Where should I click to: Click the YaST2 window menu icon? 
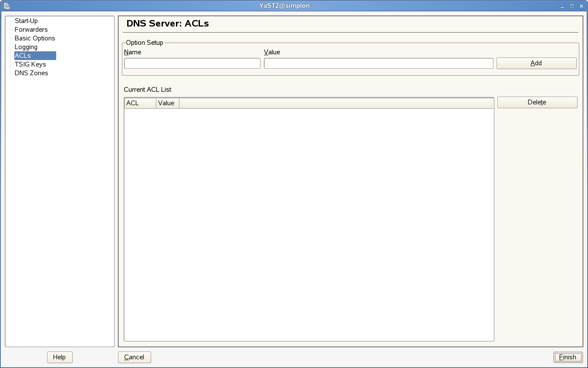(7, 6)
